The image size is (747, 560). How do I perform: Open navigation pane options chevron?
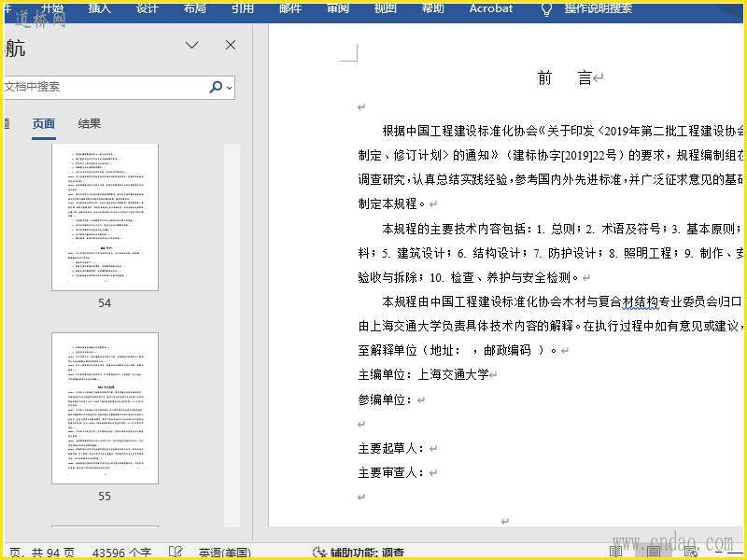[x=191, y=45]
